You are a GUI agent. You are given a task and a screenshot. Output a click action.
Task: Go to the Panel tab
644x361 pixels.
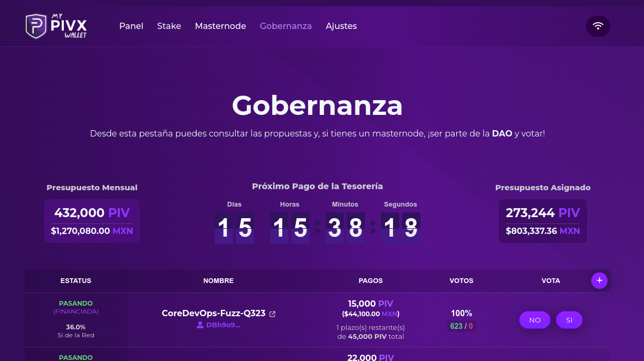point(131,26)
